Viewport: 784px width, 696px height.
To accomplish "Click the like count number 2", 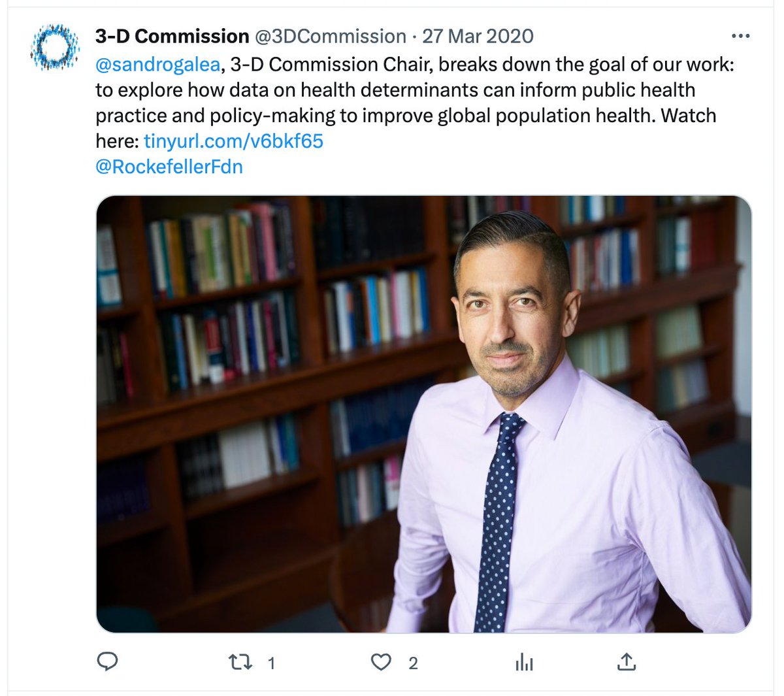I will coord(413,663).
